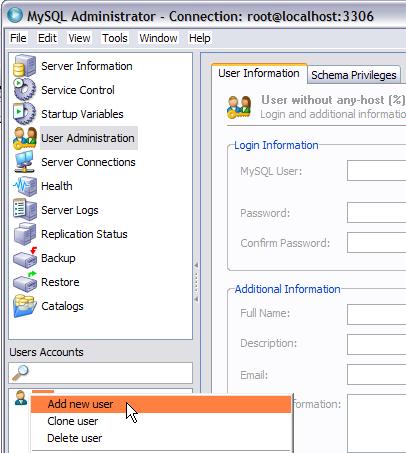The width and height of the screenshot is (406, 453).
Task: Open the Replication Status icon
Action: click(24, 234)
